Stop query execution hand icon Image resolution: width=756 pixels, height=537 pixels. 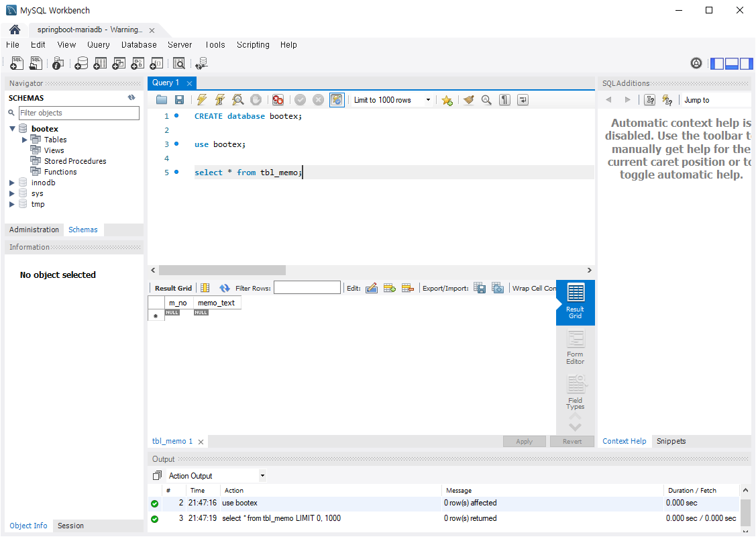(256, 100)
